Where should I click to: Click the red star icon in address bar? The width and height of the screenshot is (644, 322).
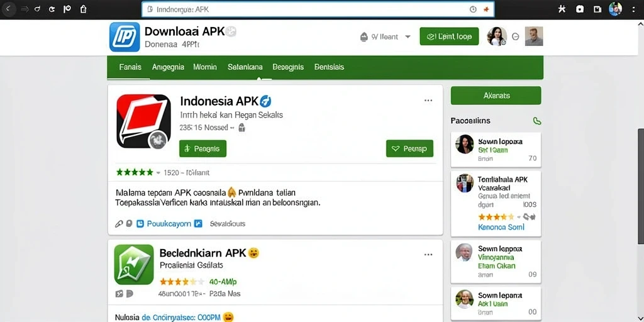click(x=486, y=9)
